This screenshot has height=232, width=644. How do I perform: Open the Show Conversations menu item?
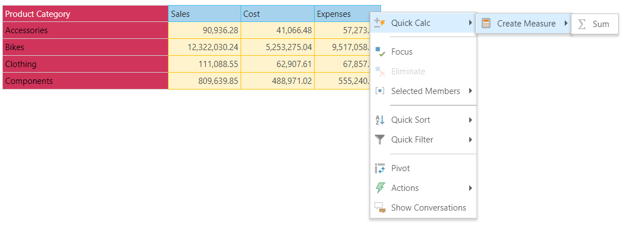pyautogui.click(x=428, y=208)
